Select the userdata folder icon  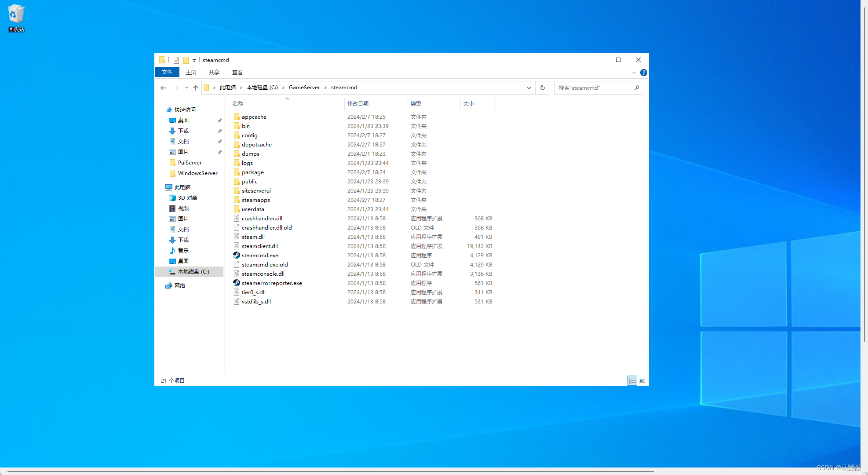click(237, 209)
